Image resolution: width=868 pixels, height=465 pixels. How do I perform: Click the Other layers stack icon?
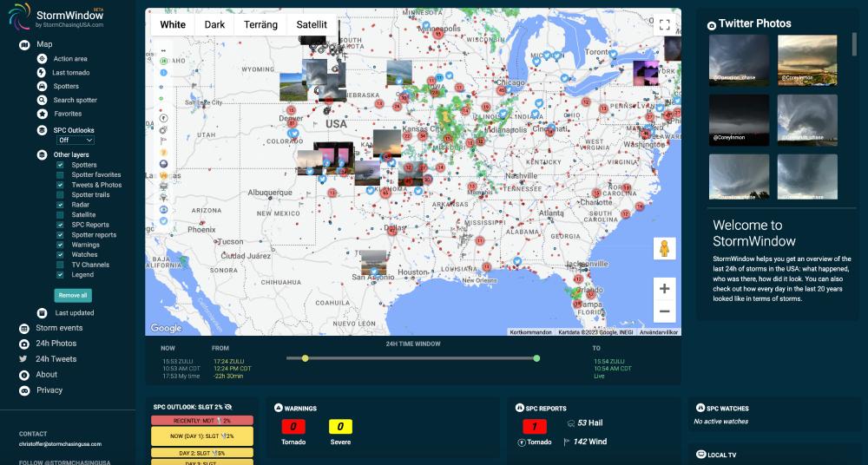pos(42,154)
